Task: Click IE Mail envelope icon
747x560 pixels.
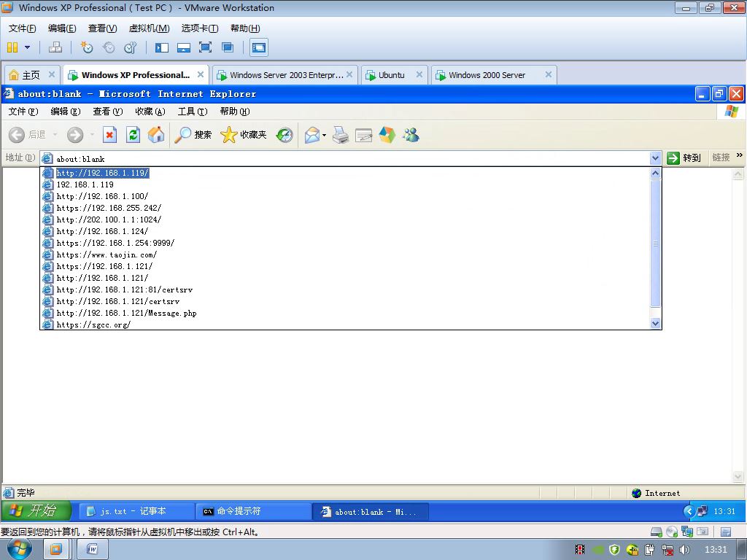Action: [x=312, y=135]
